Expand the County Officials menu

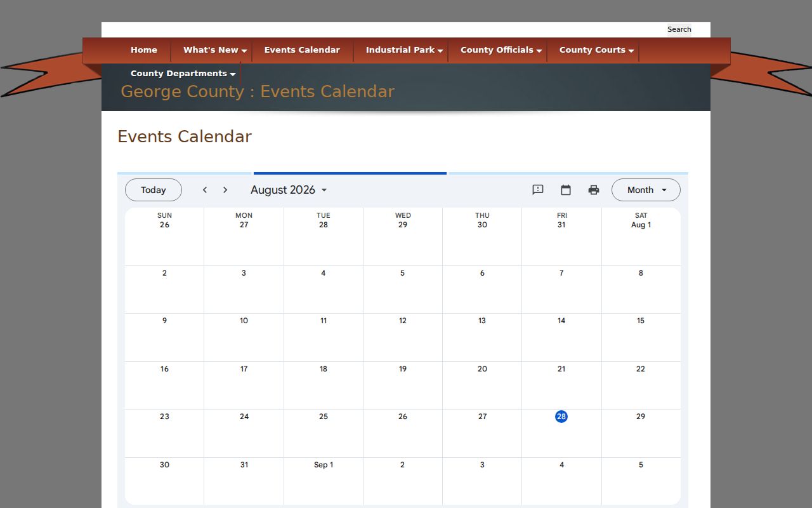tap(501, 50)
